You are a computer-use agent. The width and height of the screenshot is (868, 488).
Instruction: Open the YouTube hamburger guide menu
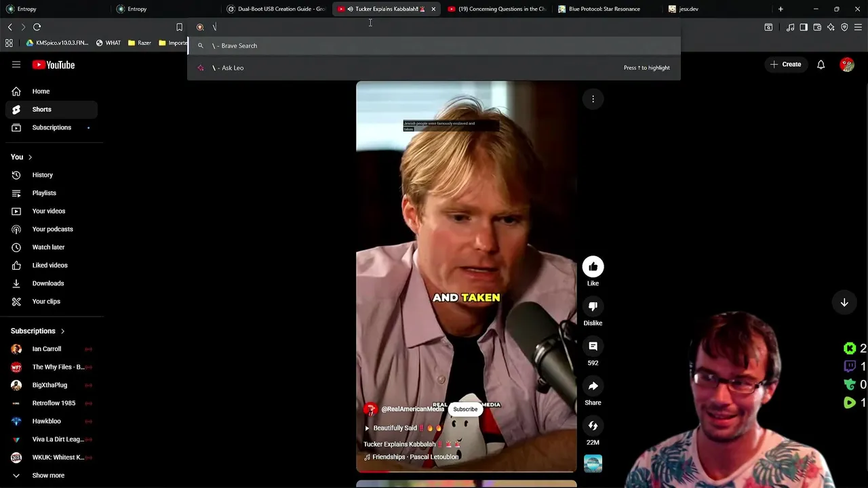tap(16, 64)
